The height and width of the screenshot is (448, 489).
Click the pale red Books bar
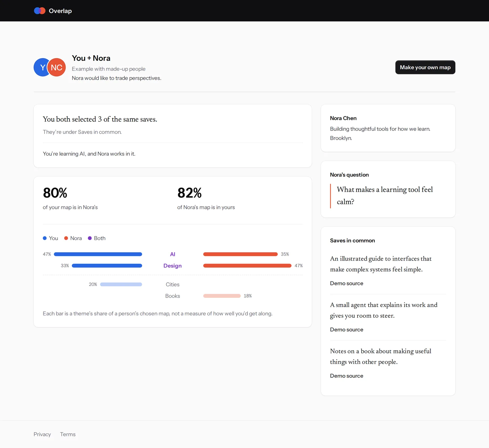pyautogui.click(x=222, y=296)
